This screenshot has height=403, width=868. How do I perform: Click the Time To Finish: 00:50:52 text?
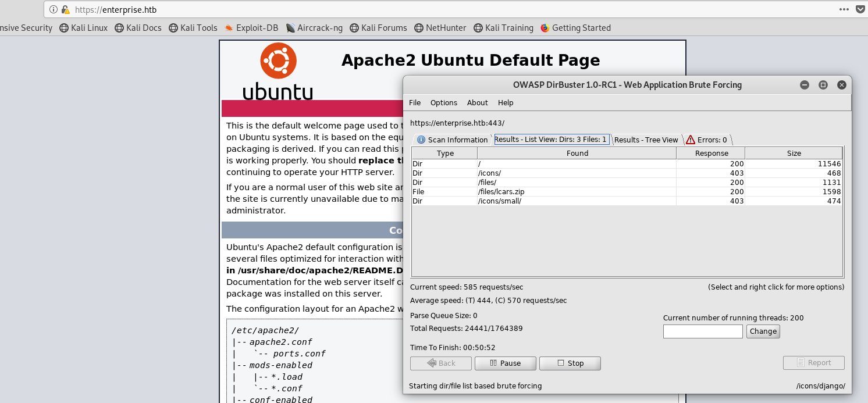pos(453,347)
